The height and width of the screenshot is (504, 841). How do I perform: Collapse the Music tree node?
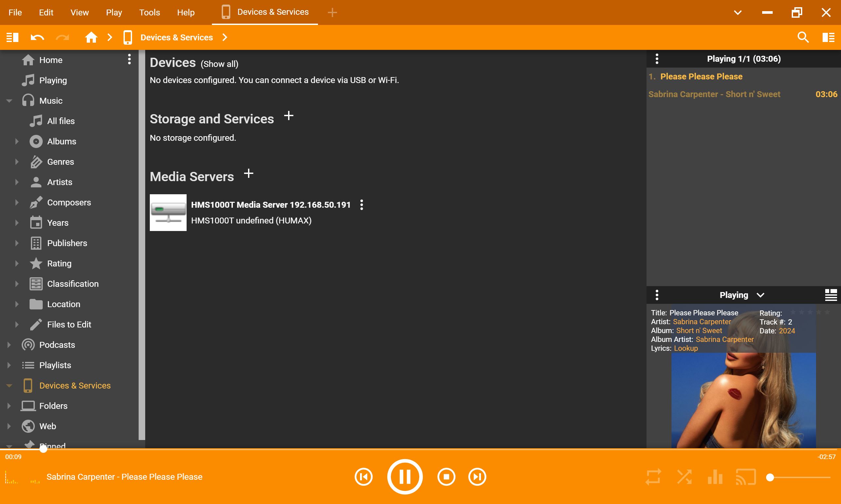(x=9, y=101)
